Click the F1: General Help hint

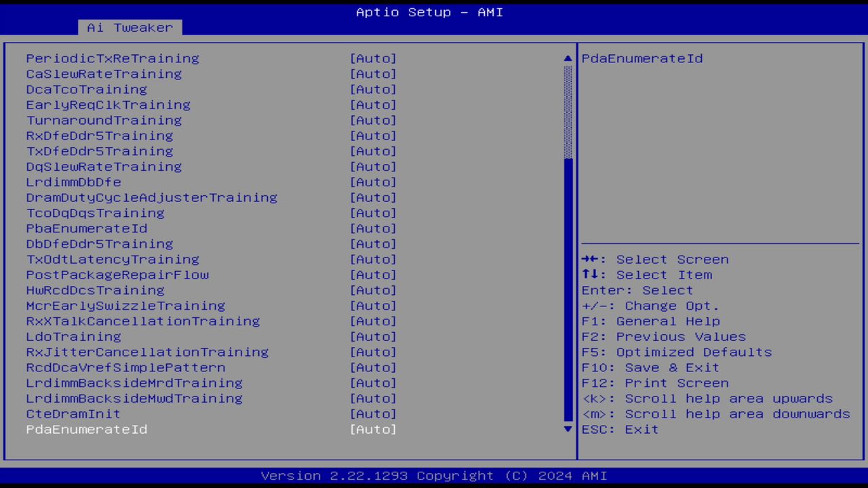point(651,321)
